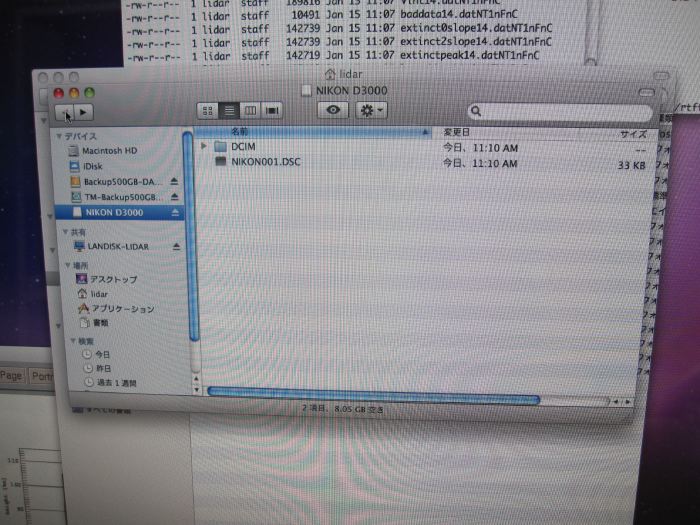Select NIKON D3000 in sidebar
The height and width of the screenshot is (525, 700).
click(x=118, y=212)
